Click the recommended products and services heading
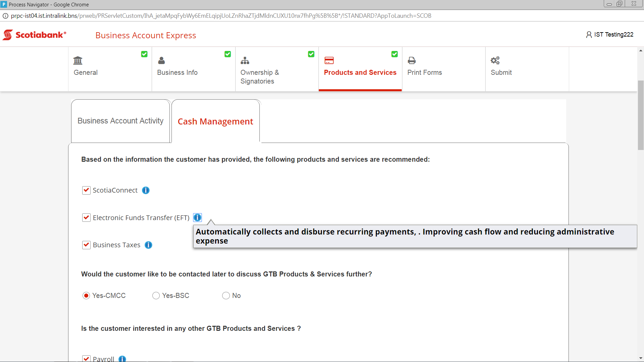This screenshot has width=644, height=362. (255, 159)
